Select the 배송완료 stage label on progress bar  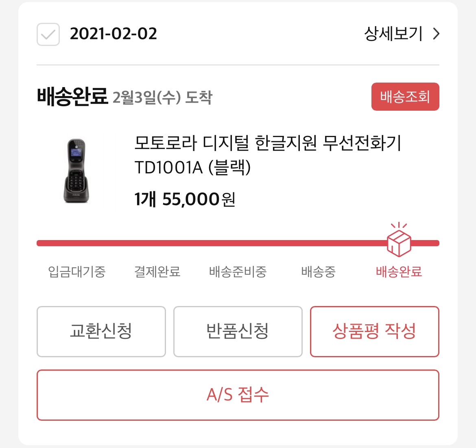(399, 272)
